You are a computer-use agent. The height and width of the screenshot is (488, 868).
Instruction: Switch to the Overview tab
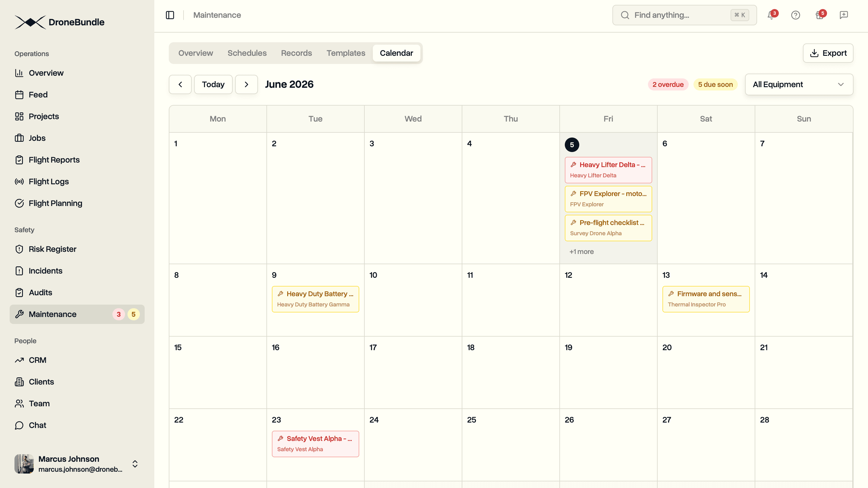point(195,53)
